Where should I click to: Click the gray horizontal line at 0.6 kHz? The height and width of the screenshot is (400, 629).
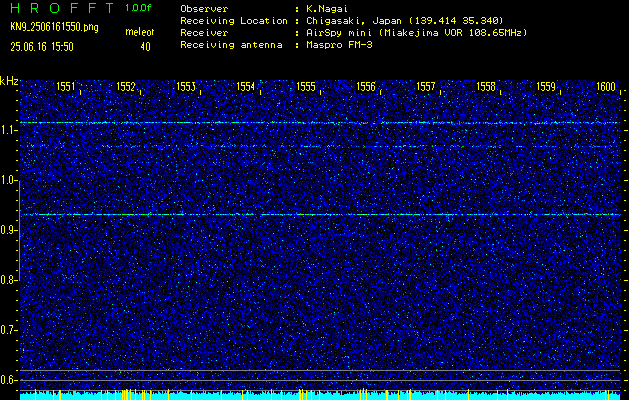[320, 380]
